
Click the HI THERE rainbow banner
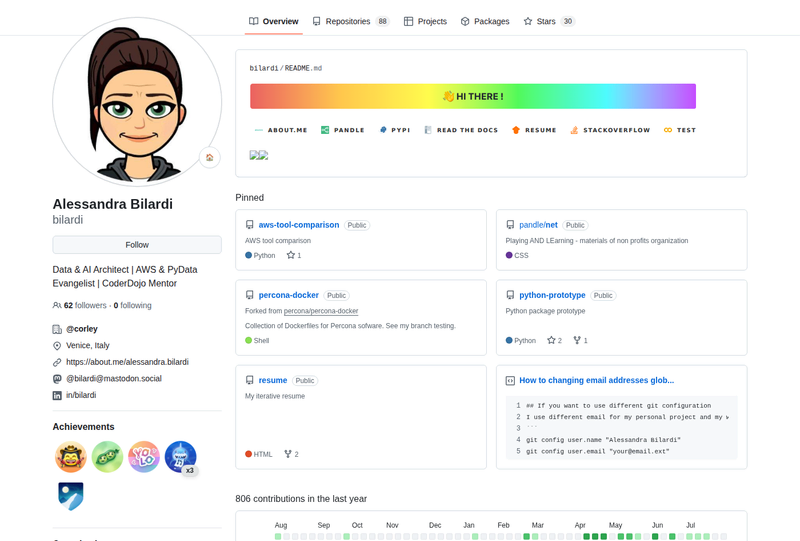473,96
